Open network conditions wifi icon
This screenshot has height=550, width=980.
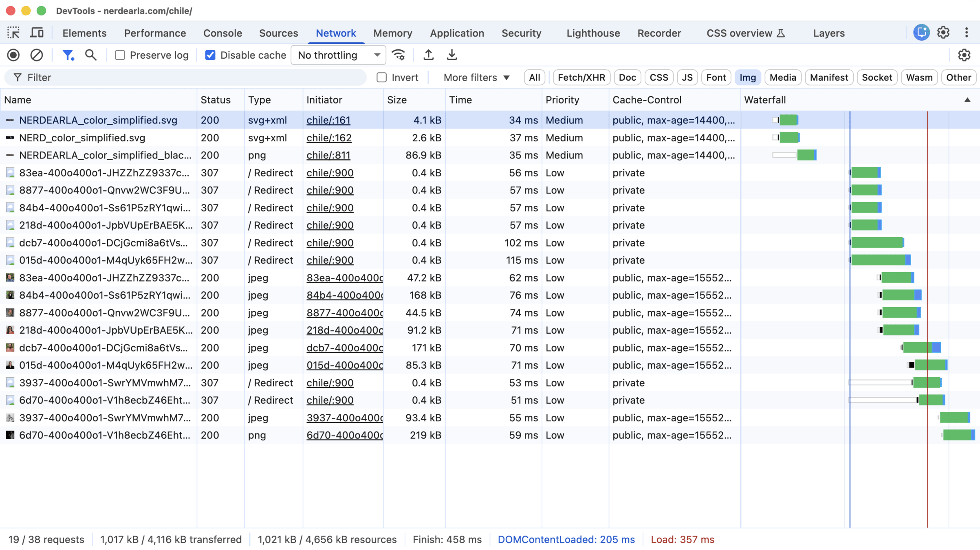click(398, 55)
